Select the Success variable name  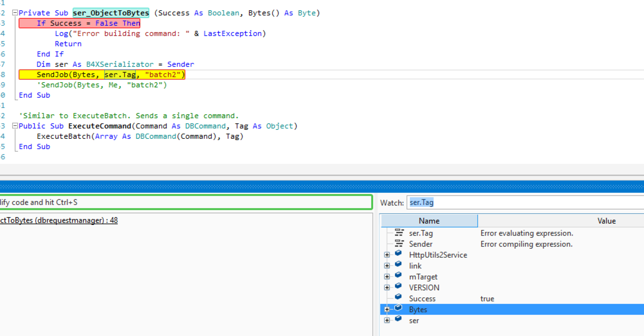tap(422, 299)
